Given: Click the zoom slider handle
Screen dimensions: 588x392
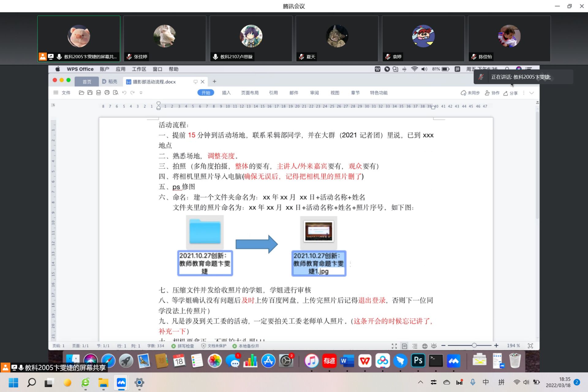Looking at the screenshot, I should point(474,345).
